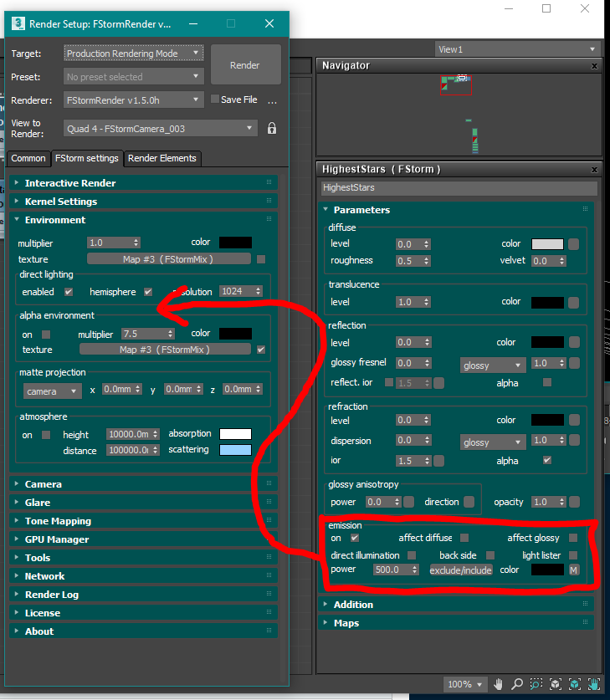The height and width of the screenshot is (700, 610).
Task: Toggle the hemisphere checkbox
Action: point(148,292)
